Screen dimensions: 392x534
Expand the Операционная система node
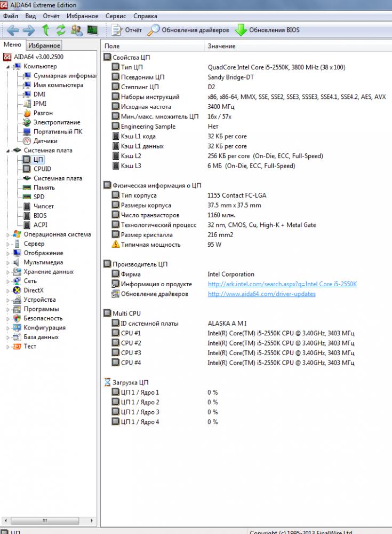point(8,234)
